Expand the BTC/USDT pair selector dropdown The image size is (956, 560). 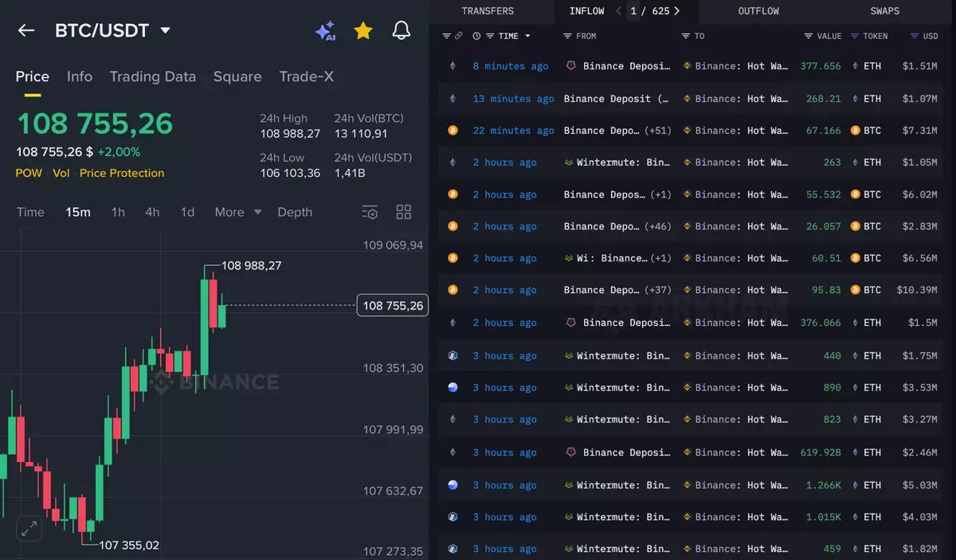[166, 31]
